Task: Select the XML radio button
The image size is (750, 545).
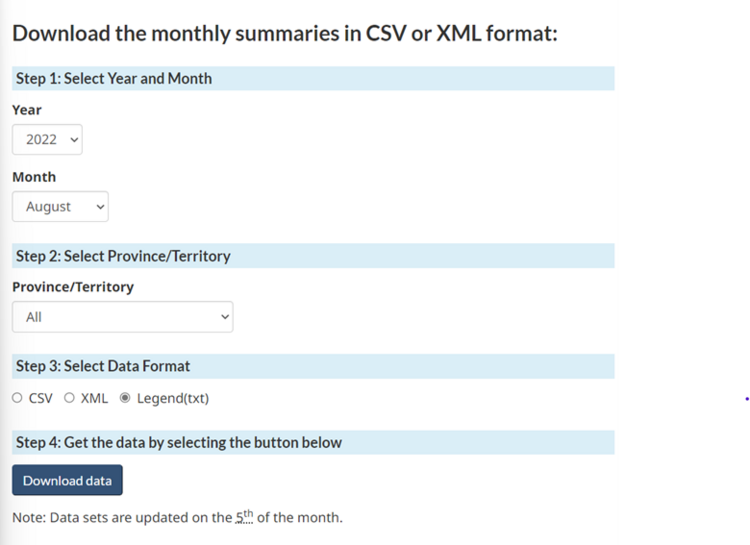Action: 69,398
